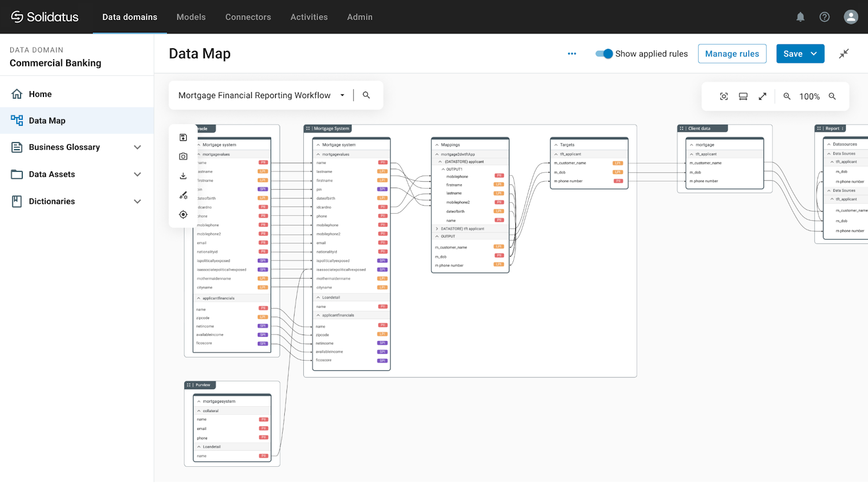868x488 pixels.
Task: Click the 100% zoom level
Action: click(809, 97)
